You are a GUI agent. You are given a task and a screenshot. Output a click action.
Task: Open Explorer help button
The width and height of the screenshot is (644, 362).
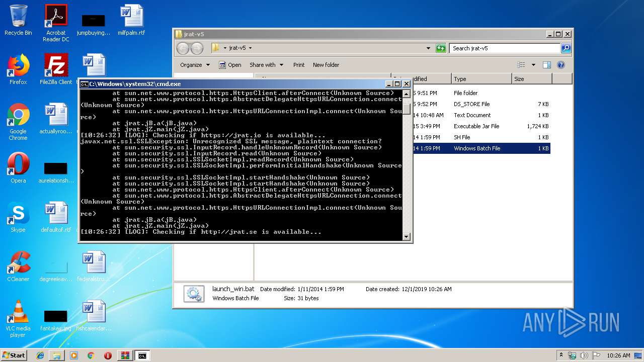pos(561,65)
